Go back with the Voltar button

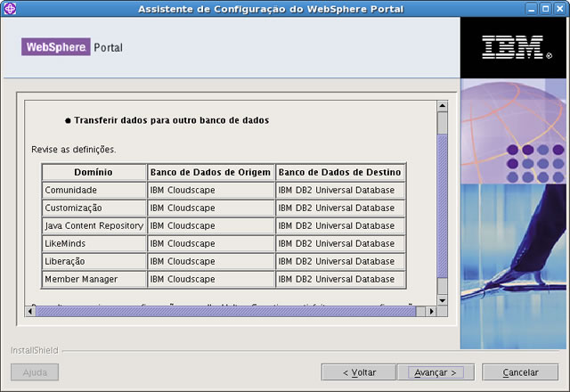359,372
